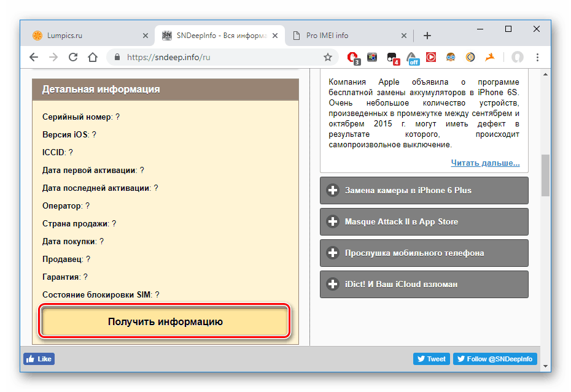Viewport: 571px width, 392px height.
Task: Open the orange circular extension icon
Action: point(470,57)
